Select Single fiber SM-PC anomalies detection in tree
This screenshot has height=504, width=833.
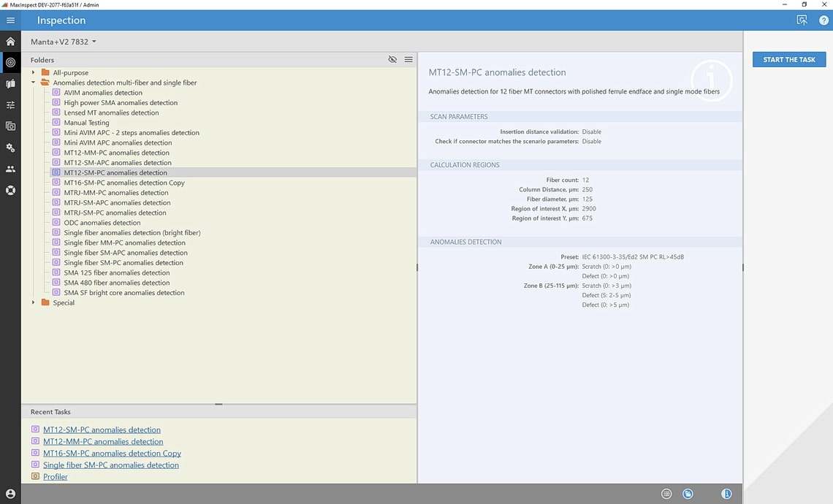click(123, 263)
